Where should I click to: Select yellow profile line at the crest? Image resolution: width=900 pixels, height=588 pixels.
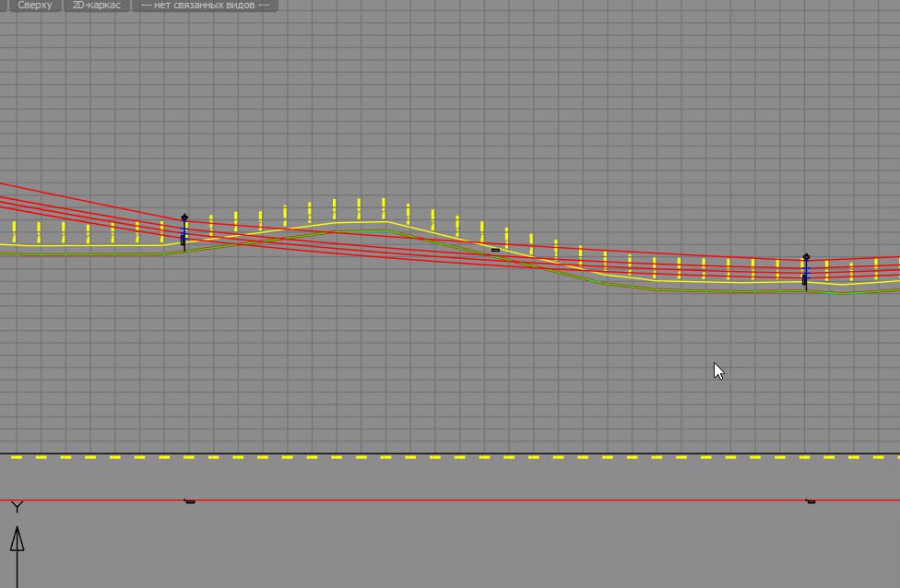coord(360,223)
